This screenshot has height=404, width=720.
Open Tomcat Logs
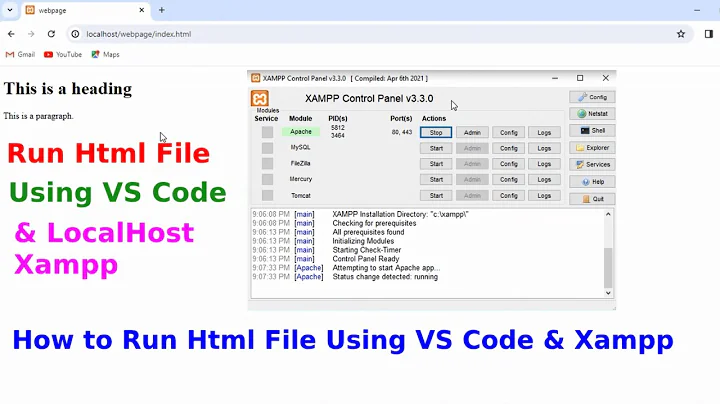tap(544, 196)
